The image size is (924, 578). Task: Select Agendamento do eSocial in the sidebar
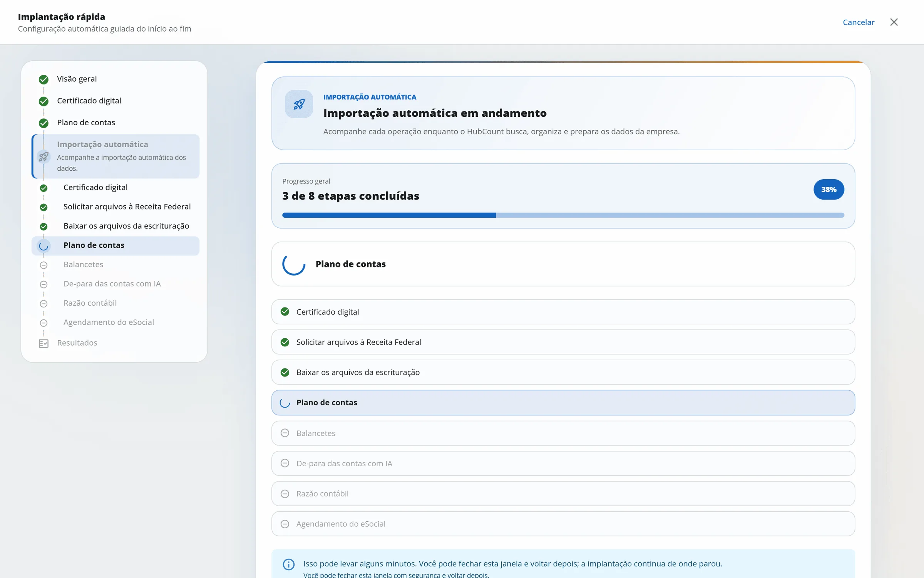pyautogui.click(x=109, y=323)
